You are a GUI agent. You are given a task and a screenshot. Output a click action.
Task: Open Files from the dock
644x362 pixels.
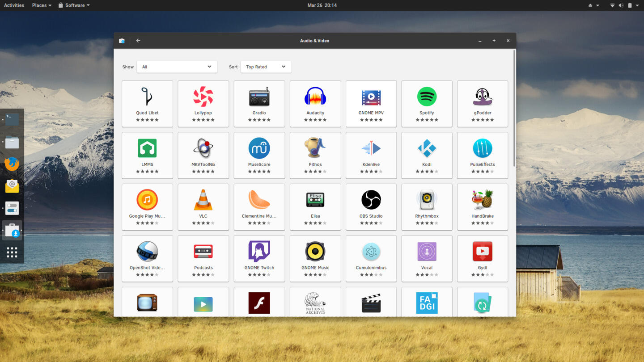coord(12,142)
